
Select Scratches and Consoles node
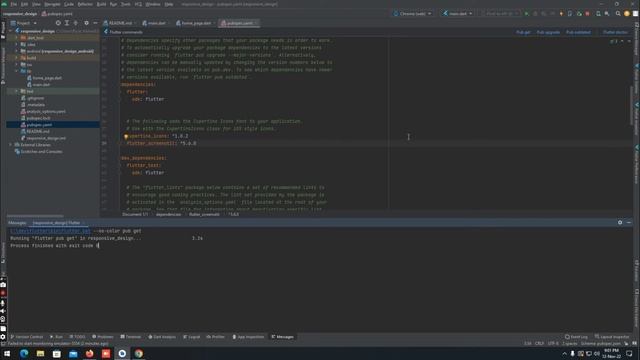pyautogui.click(x=41, y=151)
